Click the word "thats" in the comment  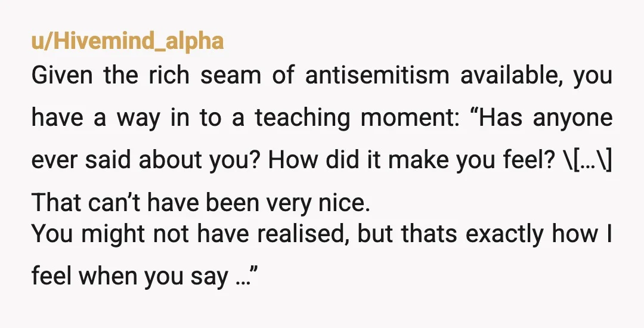tap(429, 234)
